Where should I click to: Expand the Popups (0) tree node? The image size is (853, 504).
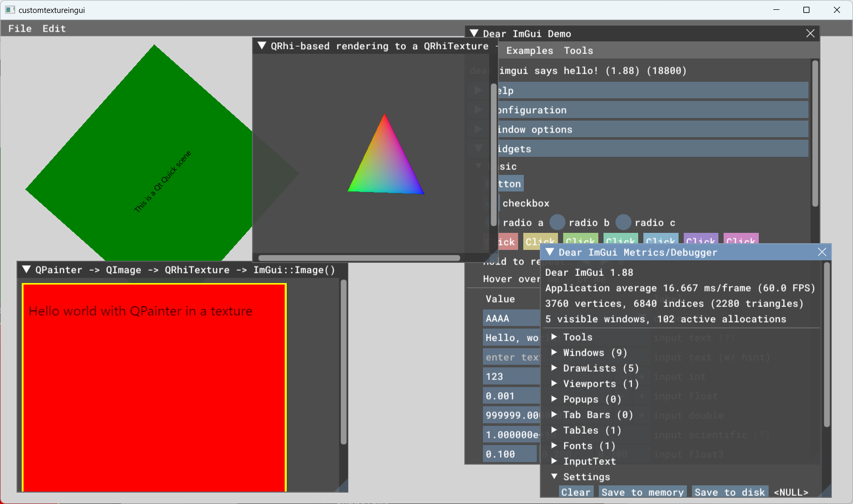point(554,399)
